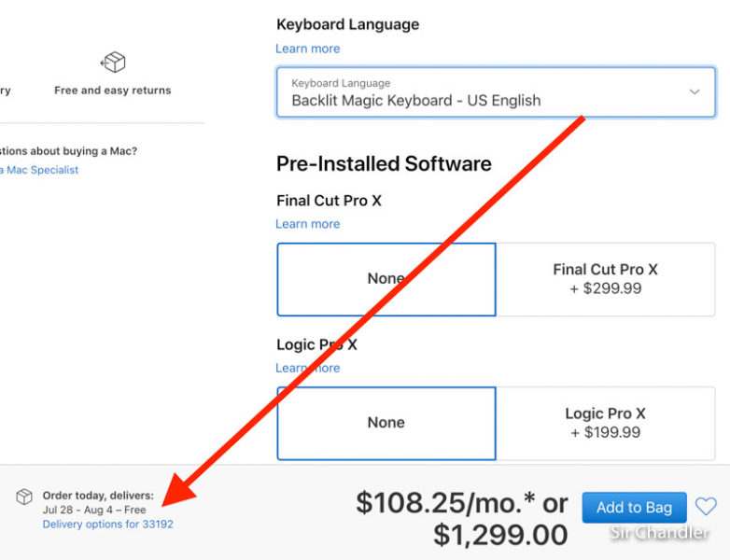Select None for Logic Pro X

pyautogui.click(x=386, y=423)
